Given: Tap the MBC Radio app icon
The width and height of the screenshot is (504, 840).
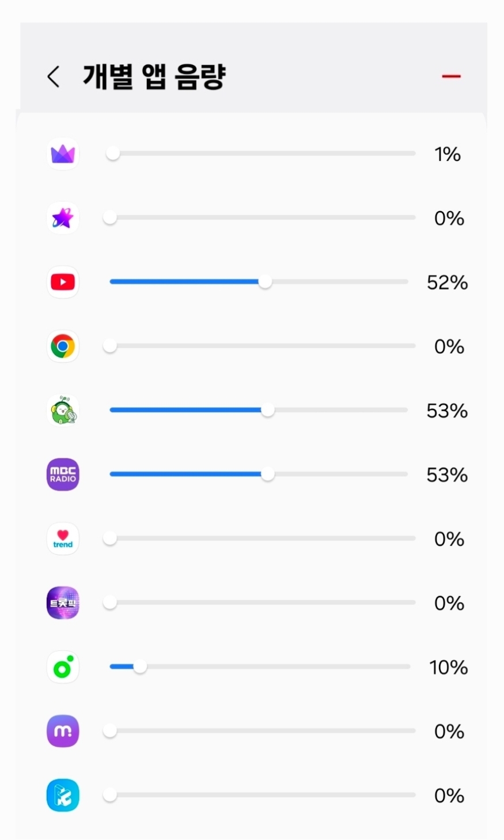Looking at the screenshot, I should coord(63,475).
